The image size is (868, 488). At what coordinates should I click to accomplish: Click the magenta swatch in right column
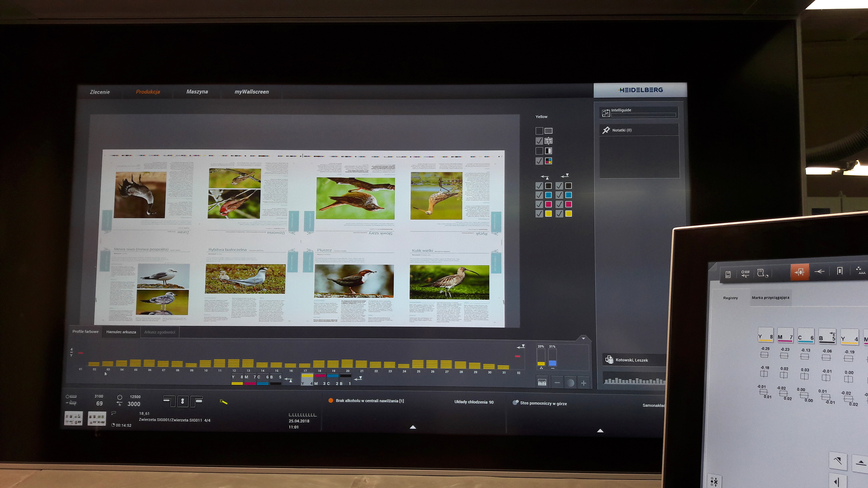[569, 204]
